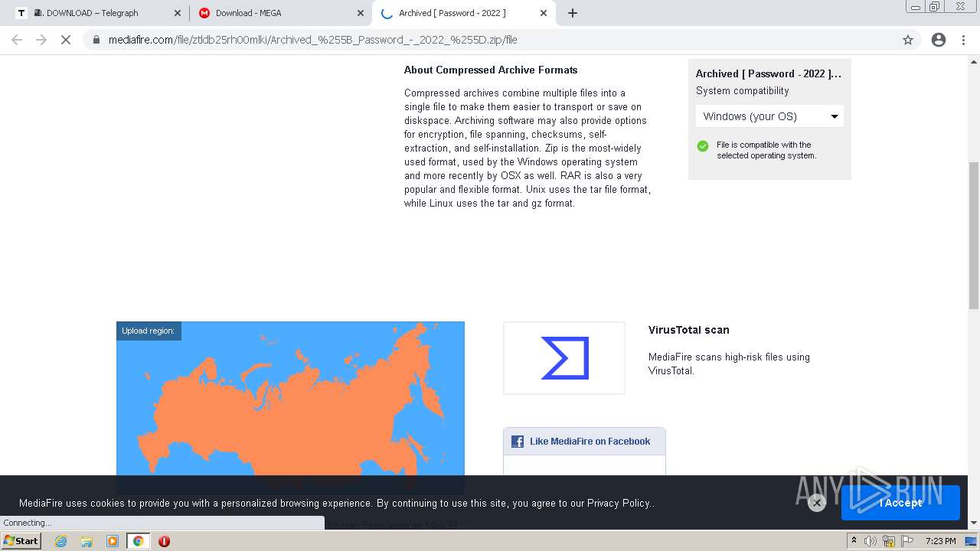Open File Explorer from taskbar
This screenshot has height=551, width=980.
pos(87,541)
